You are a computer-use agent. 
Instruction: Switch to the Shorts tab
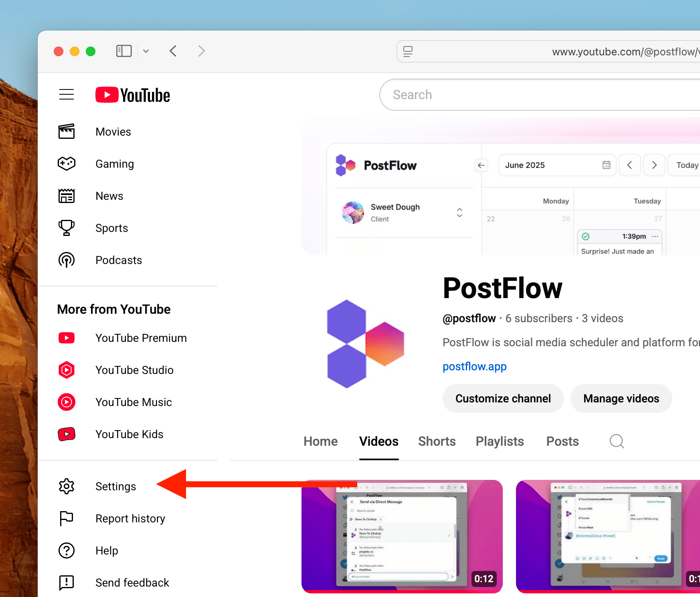[x=437, y=441]
